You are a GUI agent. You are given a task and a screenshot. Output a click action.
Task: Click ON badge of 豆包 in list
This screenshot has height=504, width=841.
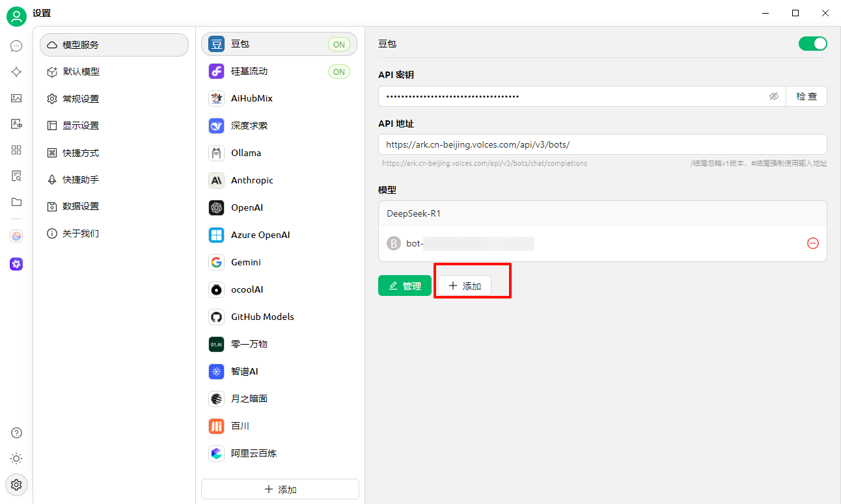(x=339, y=44)
